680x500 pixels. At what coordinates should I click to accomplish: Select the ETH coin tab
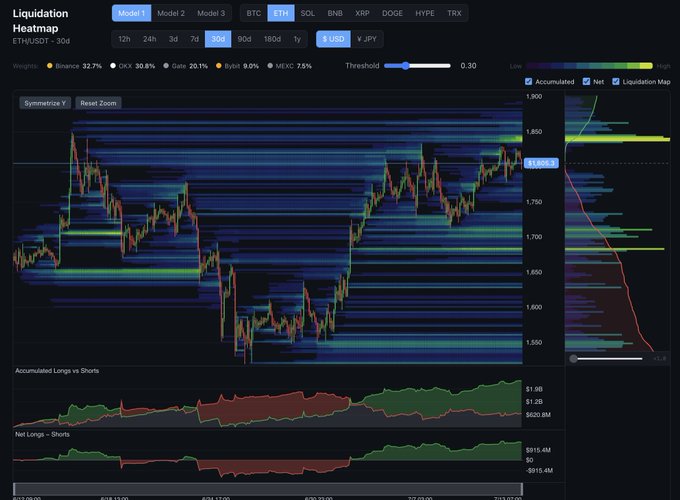click(x=281, y=13)
